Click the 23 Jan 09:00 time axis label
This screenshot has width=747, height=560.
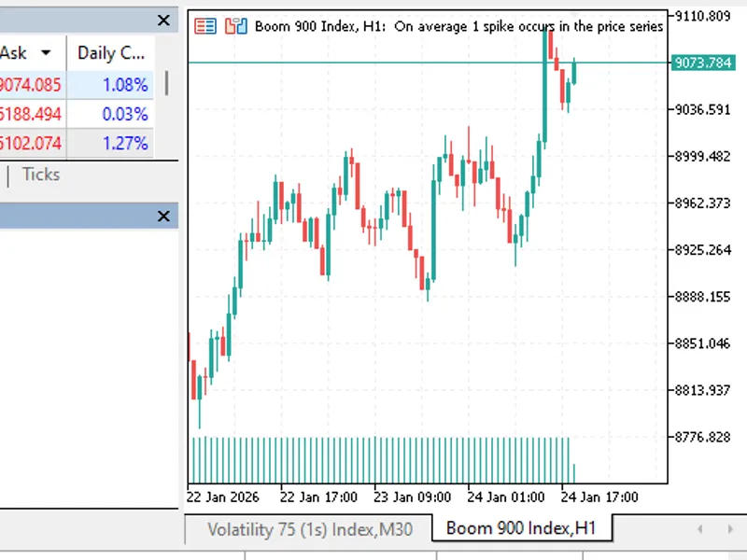coord(412,497)
